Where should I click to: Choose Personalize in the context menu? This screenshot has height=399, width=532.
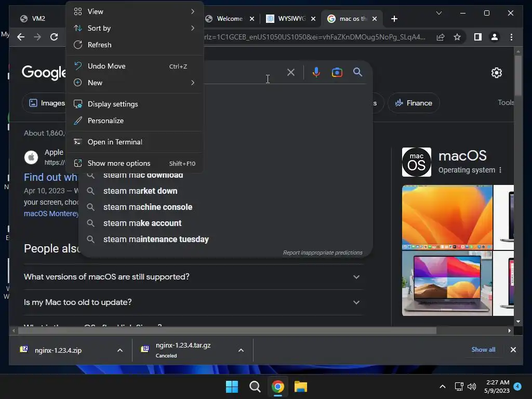point(135,121)
